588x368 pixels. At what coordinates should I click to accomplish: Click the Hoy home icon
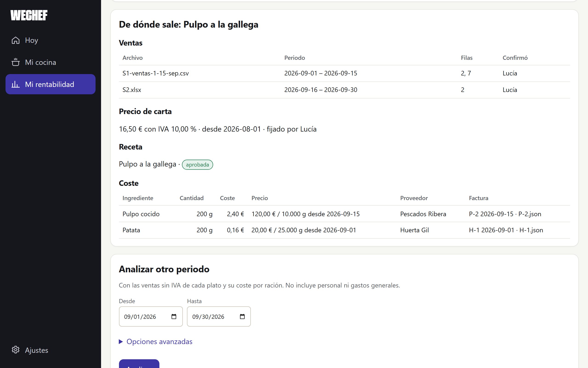pos(16,40)
